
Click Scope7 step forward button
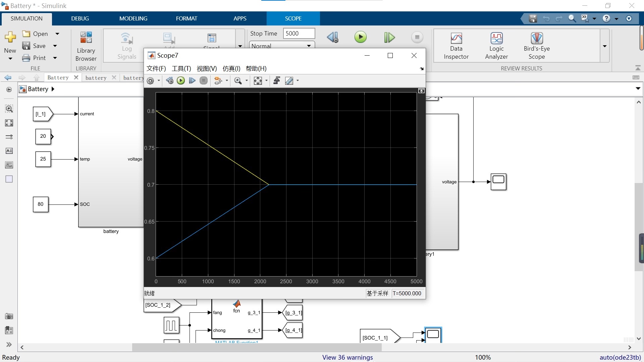click(192, 81)
